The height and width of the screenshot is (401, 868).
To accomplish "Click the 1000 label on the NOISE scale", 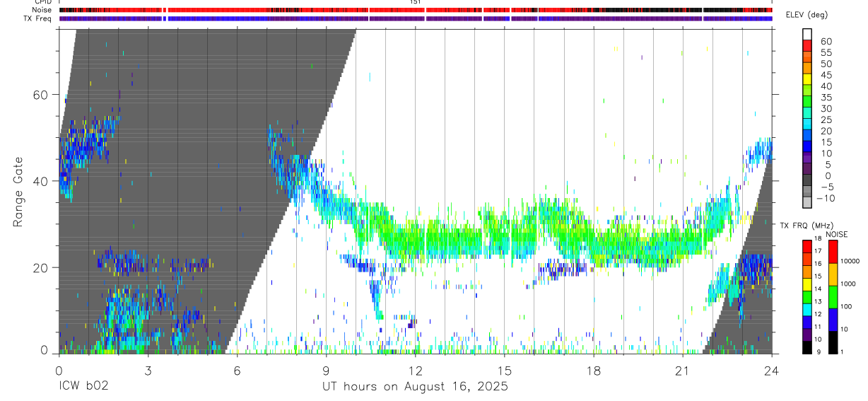I will click(850, 284).
